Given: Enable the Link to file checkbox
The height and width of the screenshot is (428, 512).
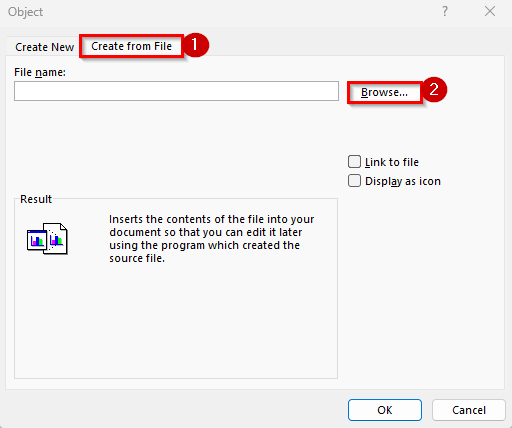Looking at the screenshot, I should [x=354, y=162].
